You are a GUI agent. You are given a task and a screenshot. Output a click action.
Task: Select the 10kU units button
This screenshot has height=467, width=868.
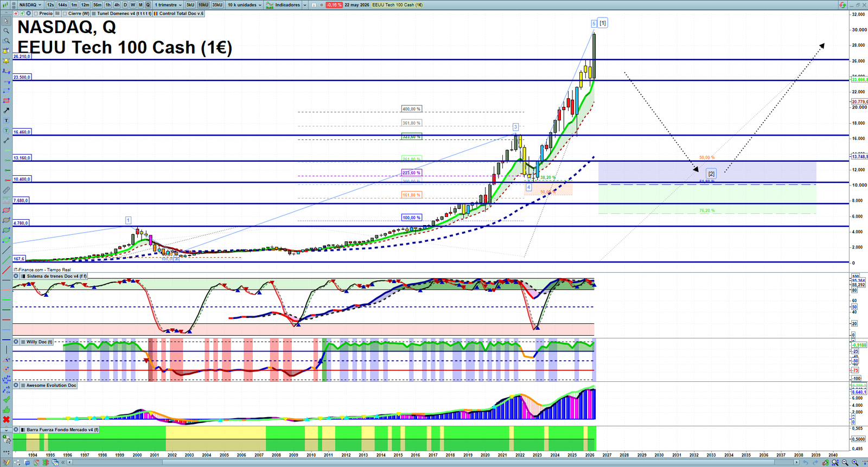pyautogui.click(x=203, y=5)
